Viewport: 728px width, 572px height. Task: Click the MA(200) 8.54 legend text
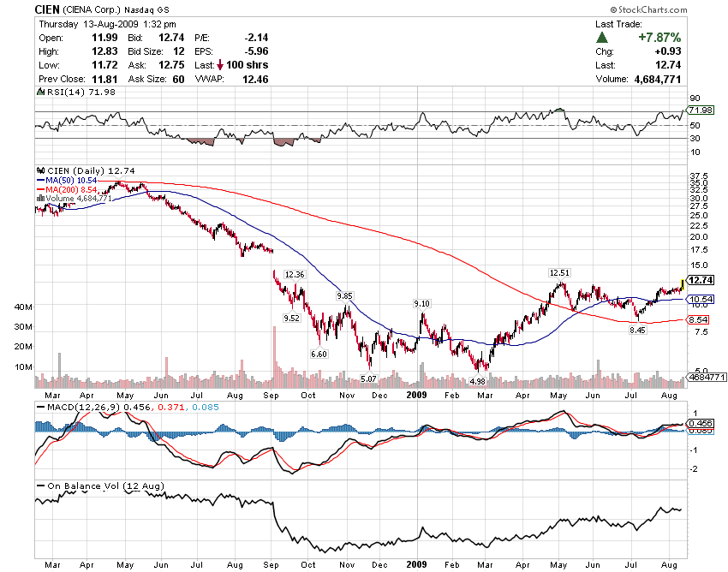(71, 189)
